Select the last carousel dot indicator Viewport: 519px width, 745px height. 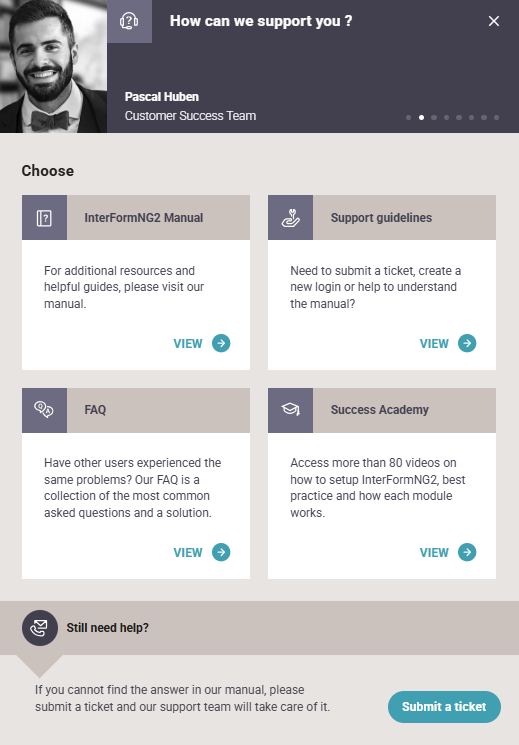(x=496, y=117)
